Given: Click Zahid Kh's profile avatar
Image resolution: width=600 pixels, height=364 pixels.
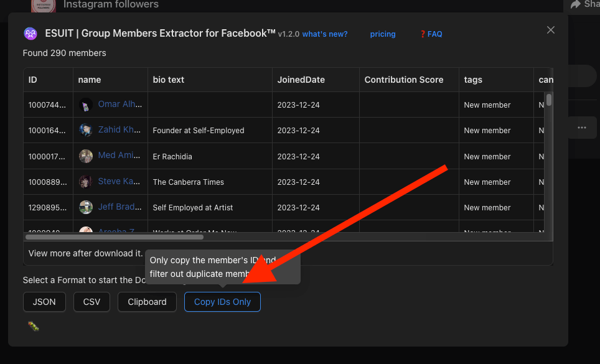Looking at the screenshot, I should pyautogui.click(x=86, y=130).
